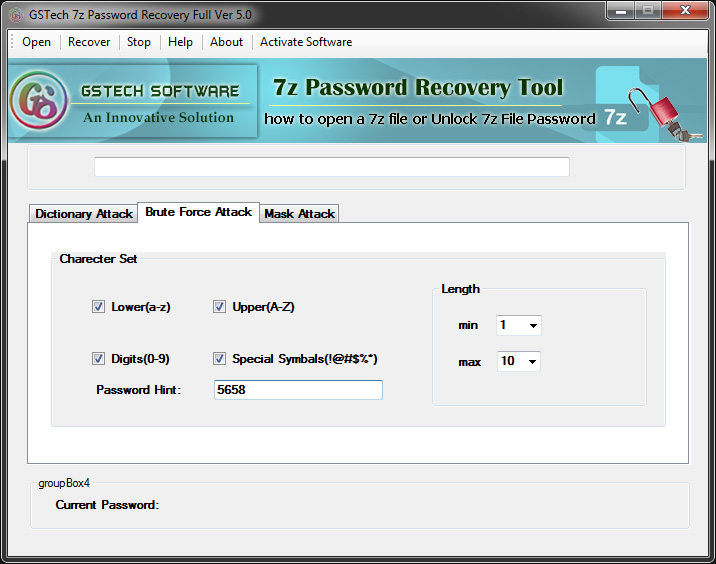This screenshot has width=716, height=564.
Task: Start recovery with the Recover menu item
Action: coord(89,42)
